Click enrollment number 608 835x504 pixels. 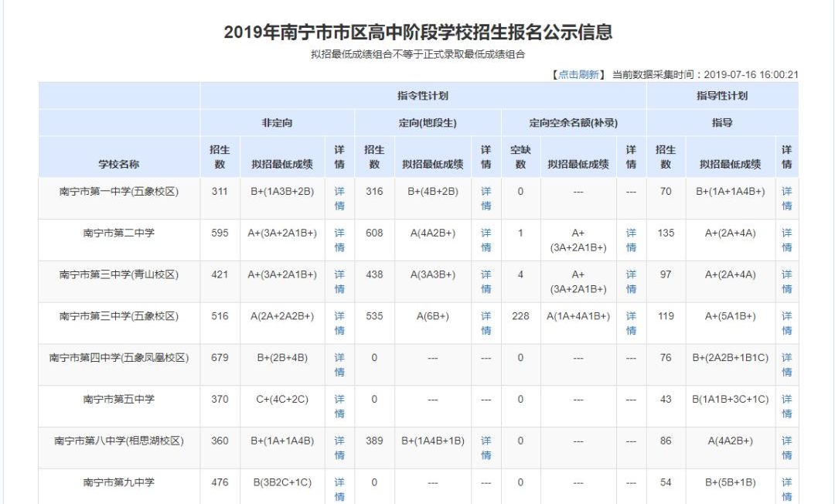(x=374, y=233)
